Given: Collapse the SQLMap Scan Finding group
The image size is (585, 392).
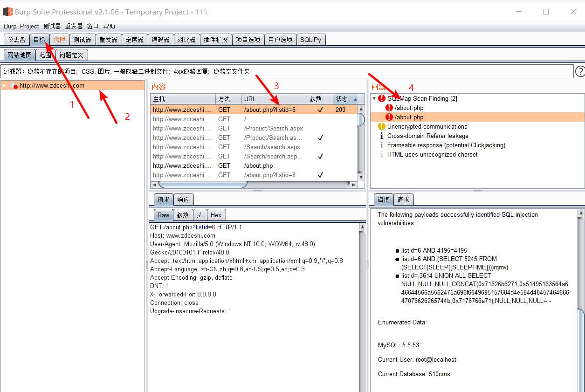Looking at the screenshot, I should (x=374, y=98).
